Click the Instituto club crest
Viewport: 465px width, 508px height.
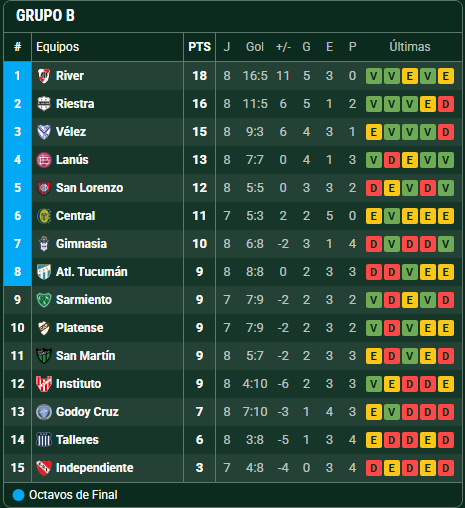coord(44,384)
